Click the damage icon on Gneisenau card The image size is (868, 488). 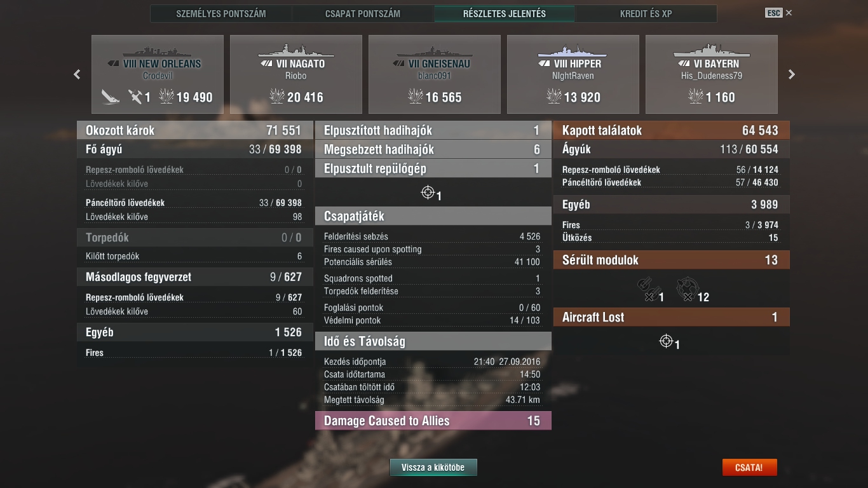point(415,97)
